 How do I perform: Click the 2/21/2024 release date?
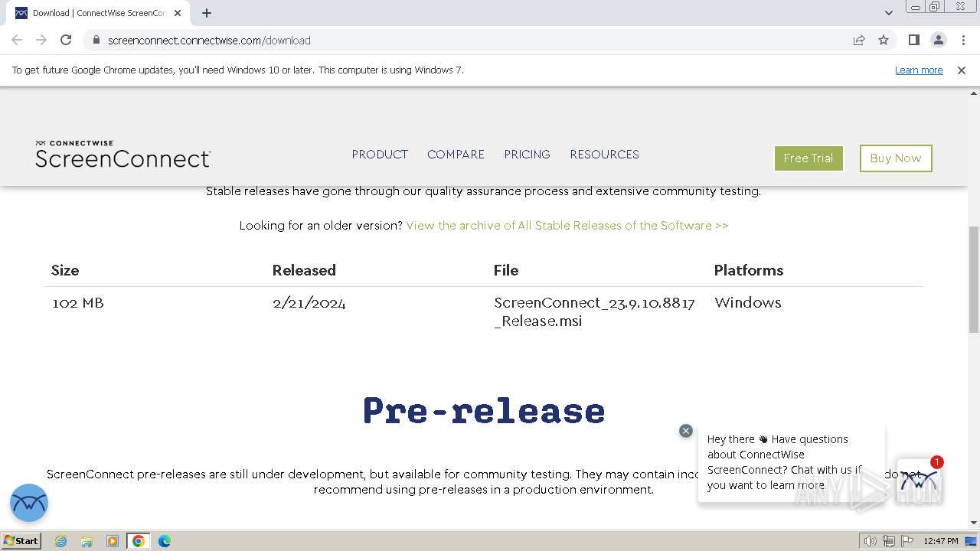(309, 303)
